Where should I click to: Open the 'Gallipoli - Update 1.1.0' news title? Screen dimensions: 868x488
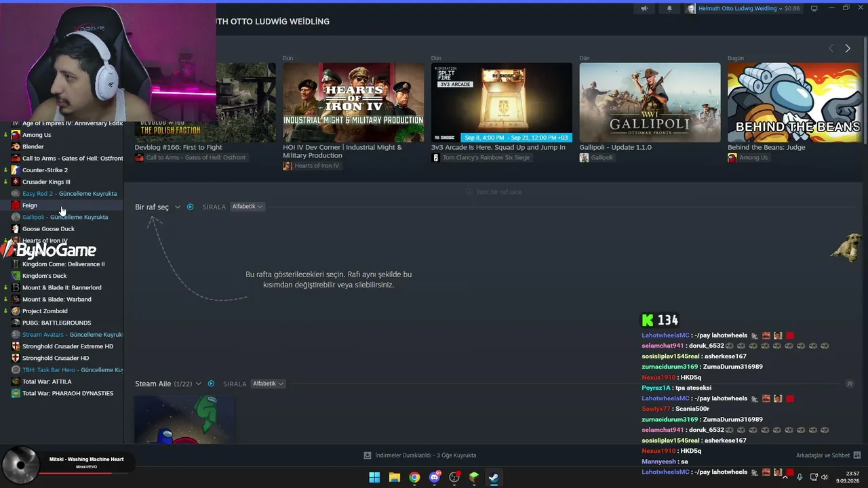click(615, 147)
